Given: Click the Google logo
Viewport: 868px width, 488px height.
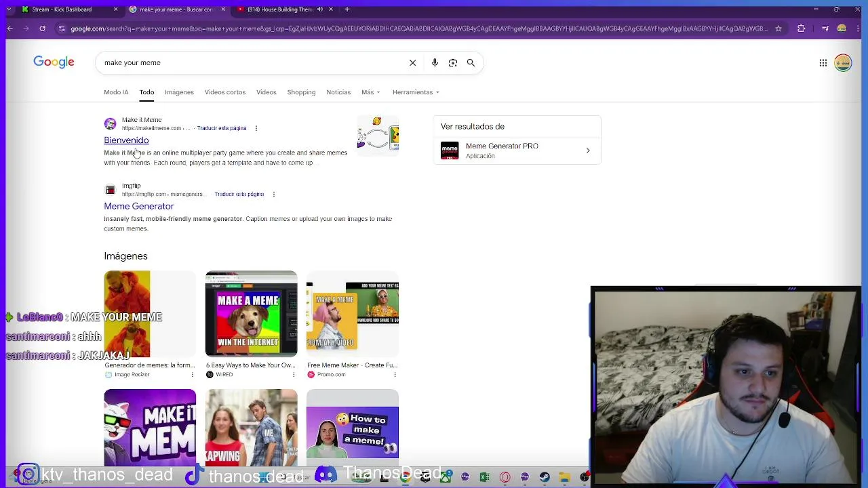Looking at the screenshot, I should point(54,62).
